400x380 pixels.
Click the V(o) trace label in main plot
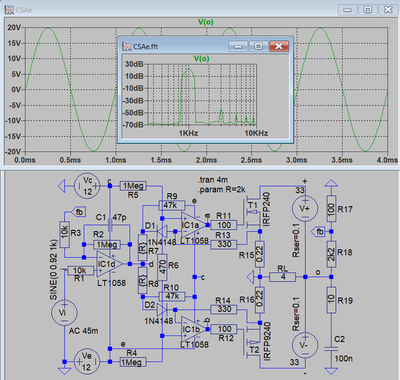[206, 22]
